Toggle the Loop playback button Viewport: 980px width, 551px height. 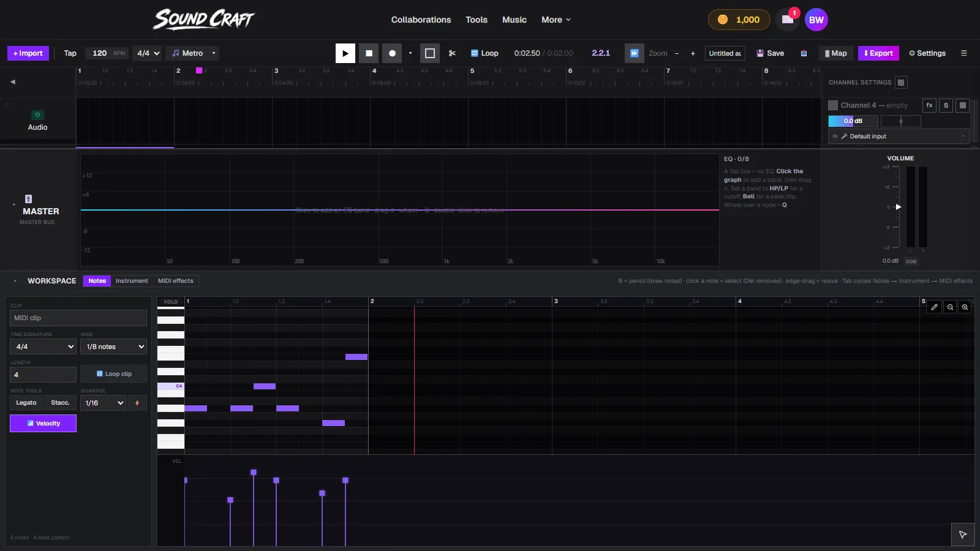484,53
